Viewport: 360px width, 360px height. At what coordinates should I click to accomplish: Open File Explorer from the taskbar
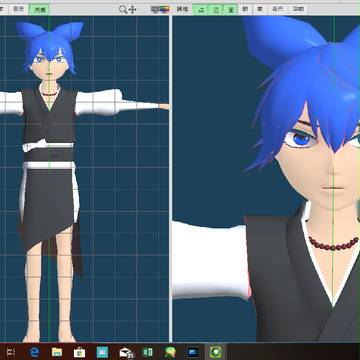pyautogui.click(x=57, y=352)
